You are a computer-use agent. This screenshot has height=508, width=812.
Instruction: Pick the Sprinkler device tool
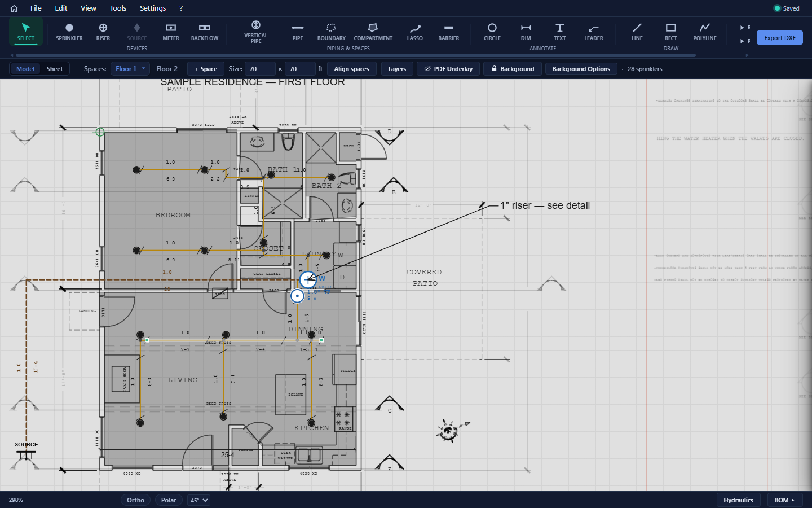pyautogui.click(x=69, y=32)
